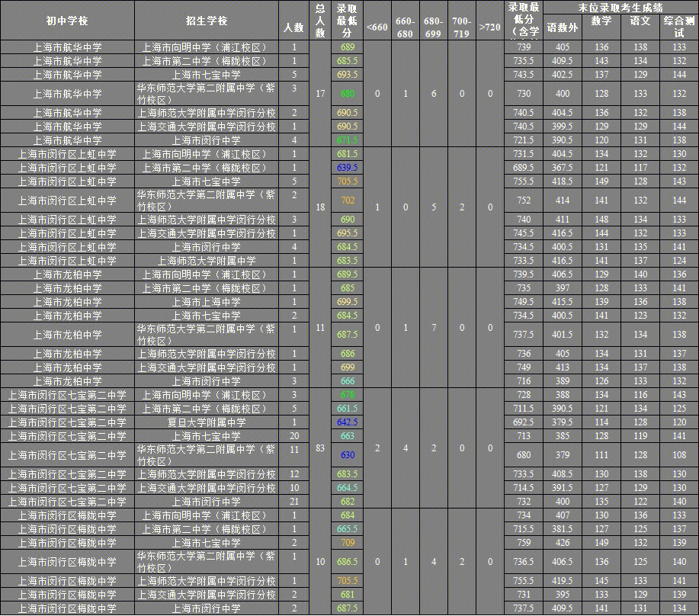
Task: Click the 语数外 value 426
Action: pyautogui.click(x=562, y=543)
